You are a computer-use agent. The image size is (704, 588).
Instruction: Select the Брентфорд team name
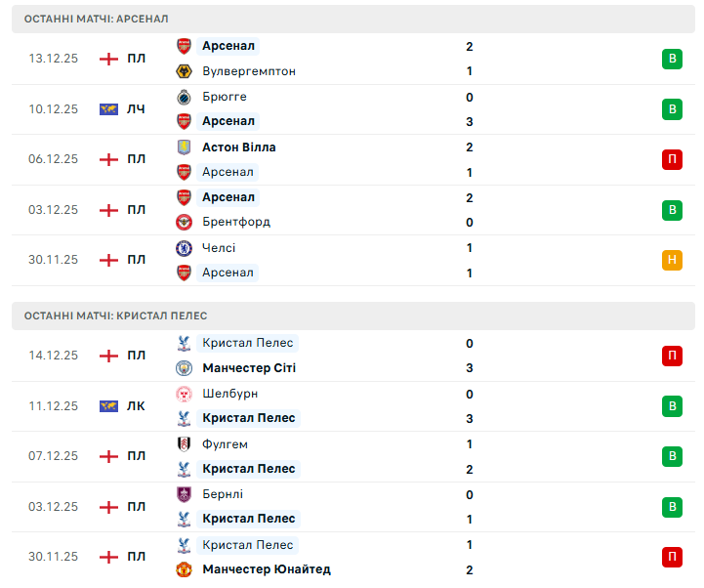pos(235,222)
